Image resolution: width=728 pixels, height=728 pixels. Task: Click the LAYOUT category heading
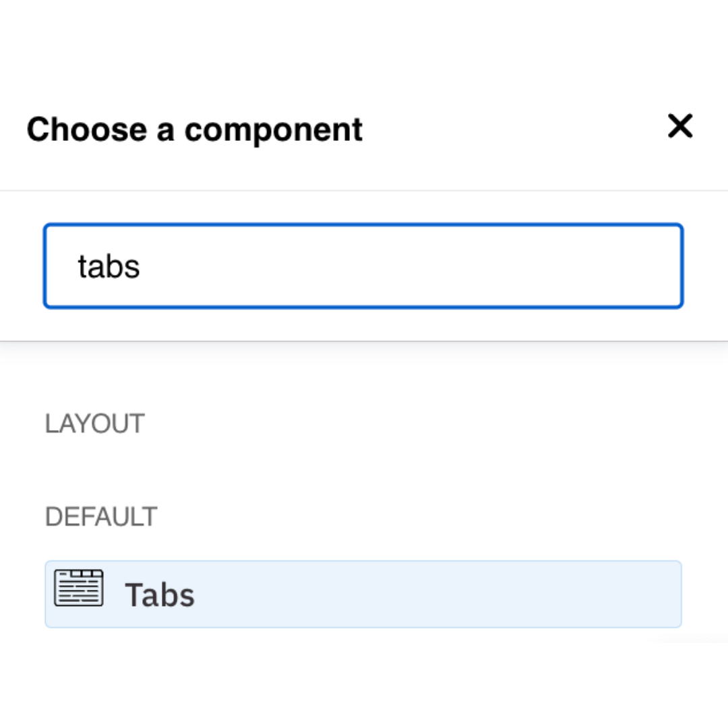pos(94,424)
